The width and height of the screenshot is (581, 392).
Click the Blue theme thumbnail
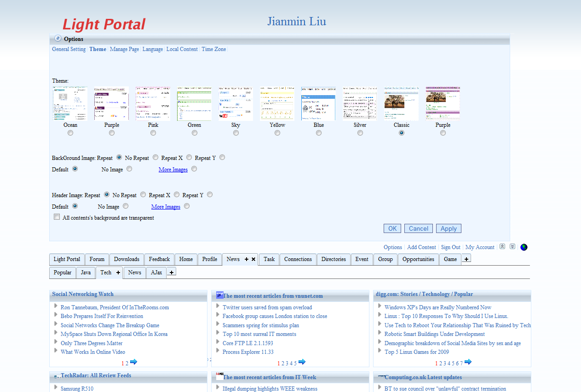pos(318,103)
